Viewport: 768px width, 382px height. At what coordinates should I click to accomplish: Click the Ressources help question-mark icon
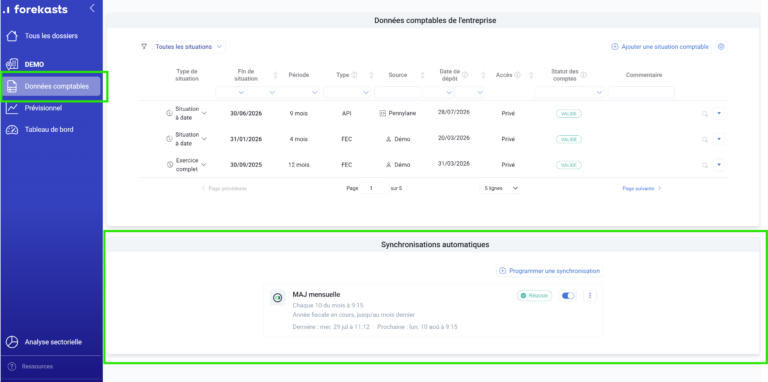pos(12,366)
